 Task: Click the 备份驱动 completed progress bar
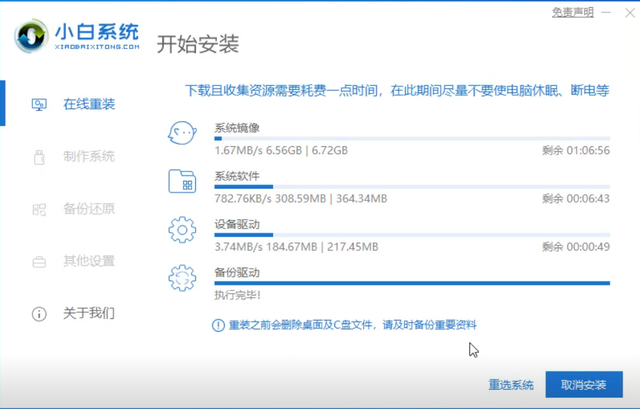pyautogui.click(x=412, y=283)
